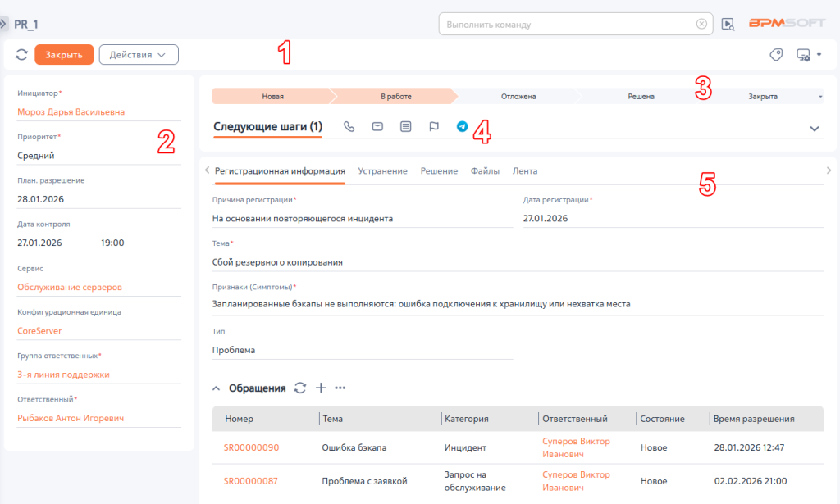The height and width of the screenshot is (504, 840).
Task: Click the task note list icon
Action: coord(405,127)
